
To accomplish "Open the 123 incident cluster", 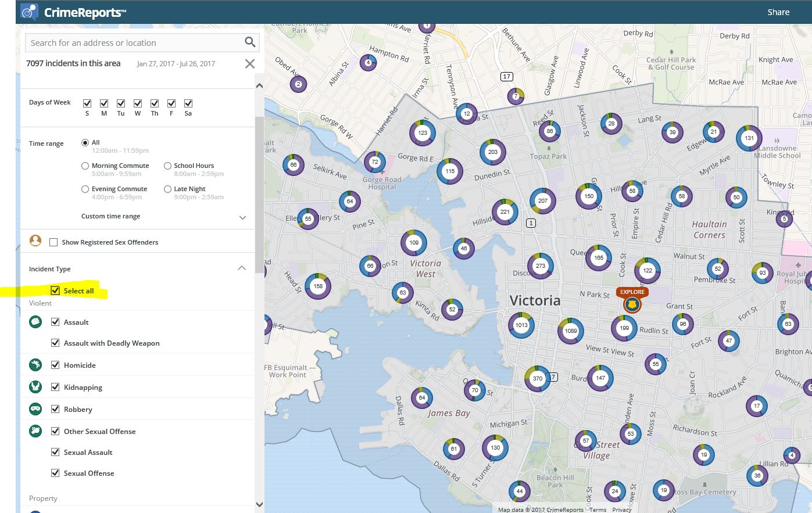I will (423, 133).
